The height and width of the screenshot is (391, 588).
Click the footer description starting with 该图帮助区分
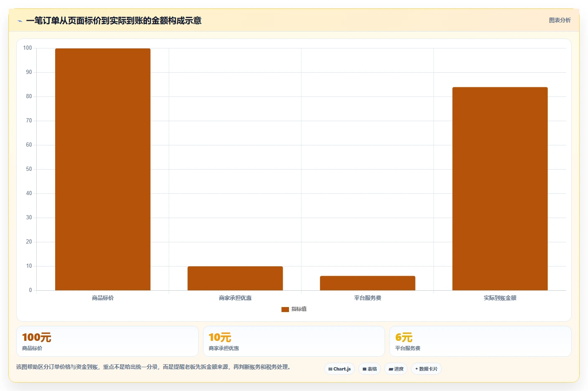[x=153, y=367]
